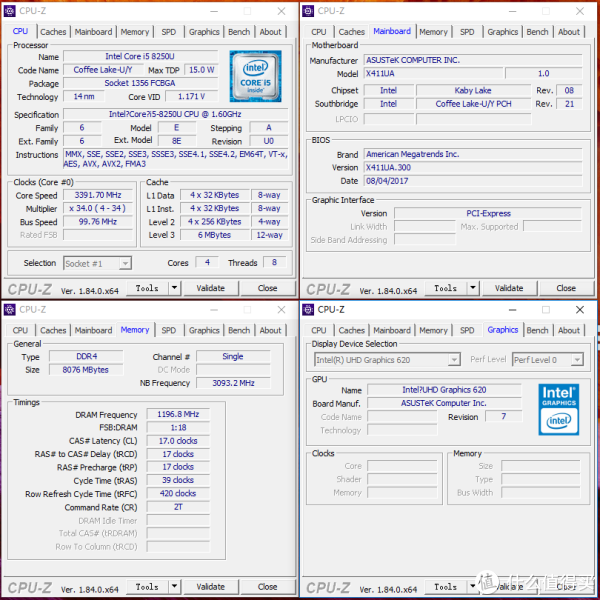Select Bench tab in Mainboard window
This screenshot has width=600, height=600.
point(538,32)
